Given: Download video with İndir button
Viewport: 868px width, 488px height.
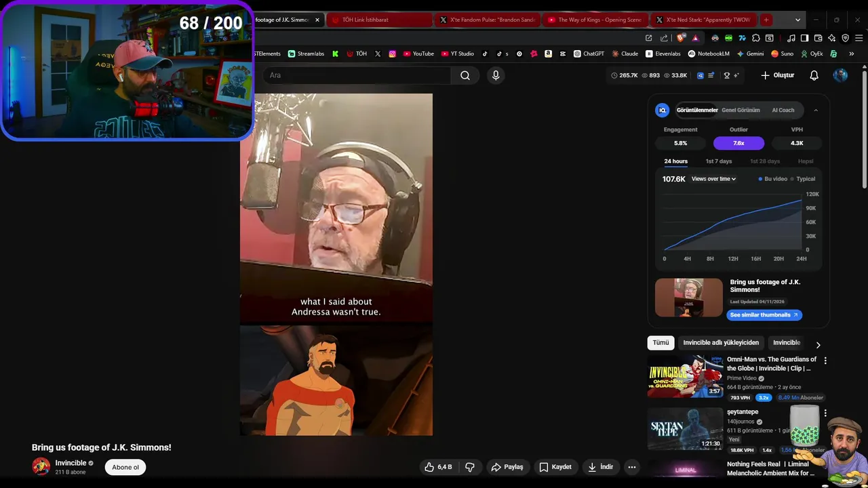Looking at the screenshot, I should click(x=600, y=467).
